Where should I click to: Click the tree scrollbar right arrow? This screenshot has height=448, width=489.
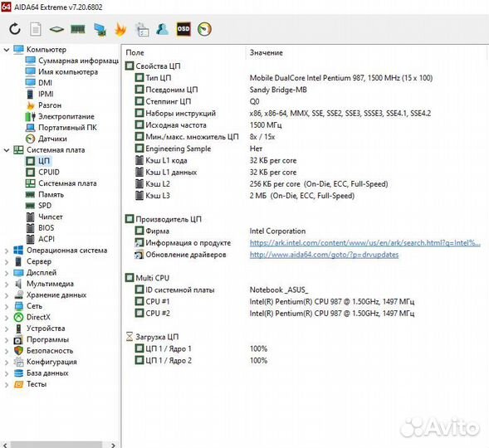pyautogui.click(x=113, y=445)
